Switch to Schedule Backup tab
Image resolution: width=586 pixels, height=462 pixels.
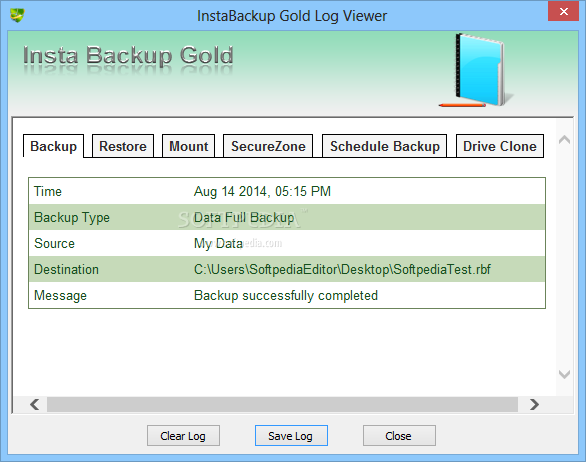coord(385,146)
